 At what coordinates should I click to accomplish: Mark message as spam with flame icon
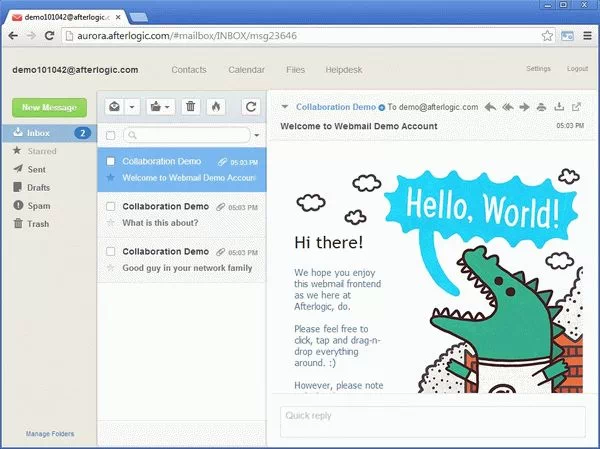(216, 107)
